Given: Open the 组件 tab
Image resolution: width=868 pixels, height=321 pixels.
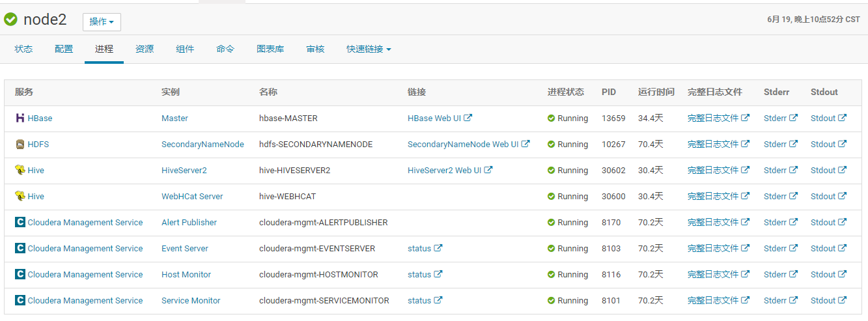Looking at the screenshot, I should coord(185,49).
